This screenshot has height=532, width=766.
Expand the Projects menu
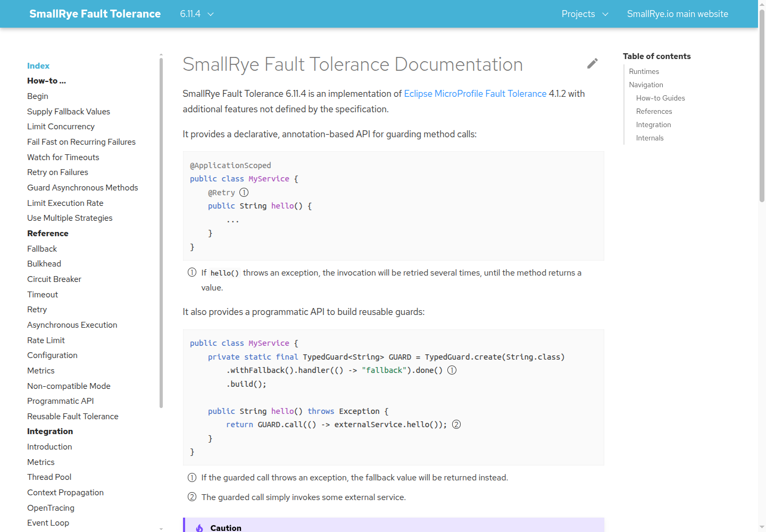pyautogui.click(x=585, y=14)
